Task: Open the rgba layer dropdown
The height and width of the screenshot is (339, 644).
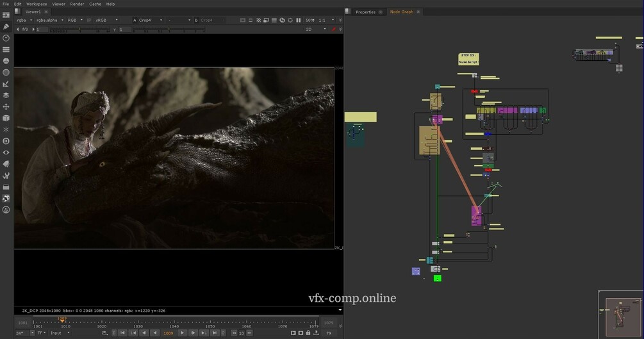Action: pyautogui.click(x=24, y=20)
